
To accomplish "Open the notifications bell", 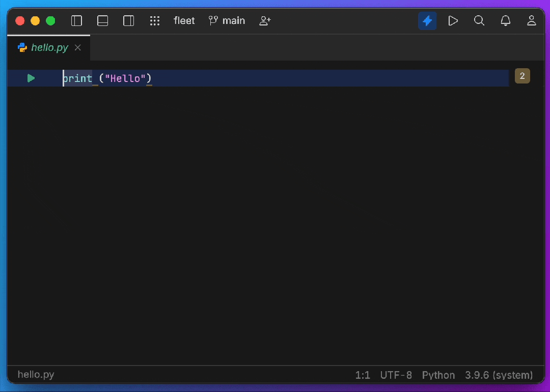I will [506, 21].
